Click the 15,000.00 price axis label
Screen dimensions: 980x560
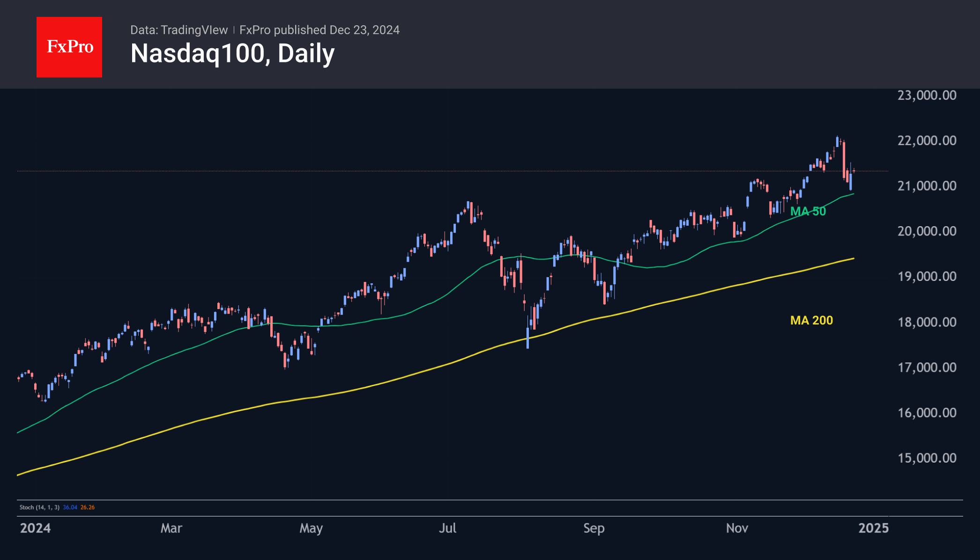tap(927, 457)
